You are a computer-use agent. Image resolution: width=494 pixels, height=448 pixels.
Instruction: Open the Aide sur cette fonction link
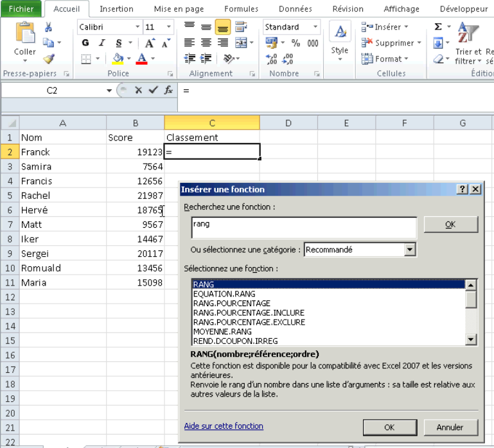[x=224, y=426]
